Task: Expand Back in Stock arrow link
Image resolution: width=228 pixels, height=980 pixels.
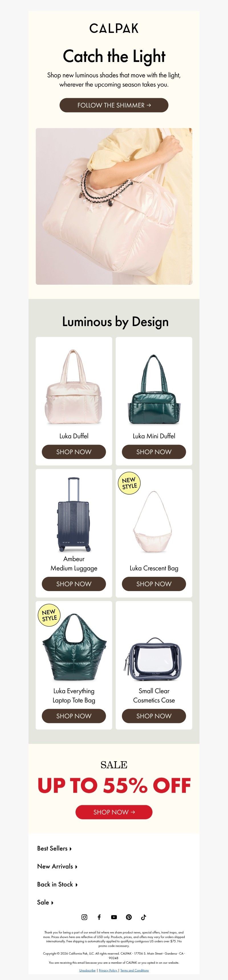Action: click(57, 884)
